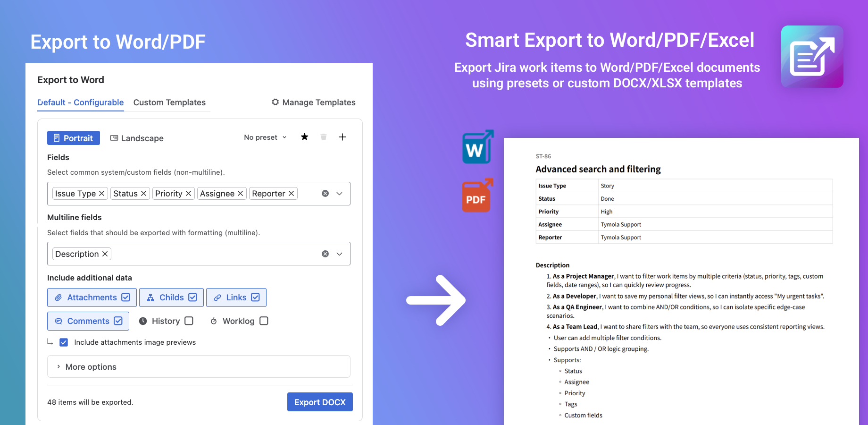Enable the History checkbox

pyautogui.click(x=189, y=321)
